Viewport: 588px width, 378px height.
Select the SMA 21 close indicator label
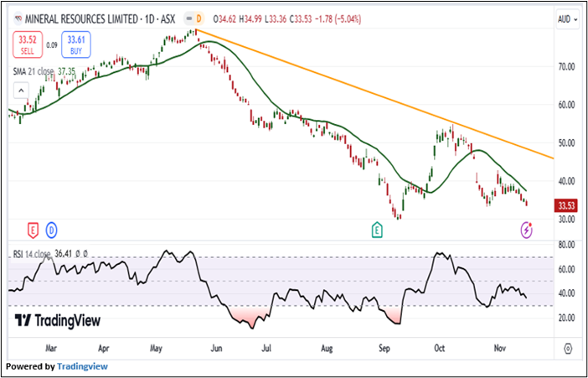(x=34, y=71)
